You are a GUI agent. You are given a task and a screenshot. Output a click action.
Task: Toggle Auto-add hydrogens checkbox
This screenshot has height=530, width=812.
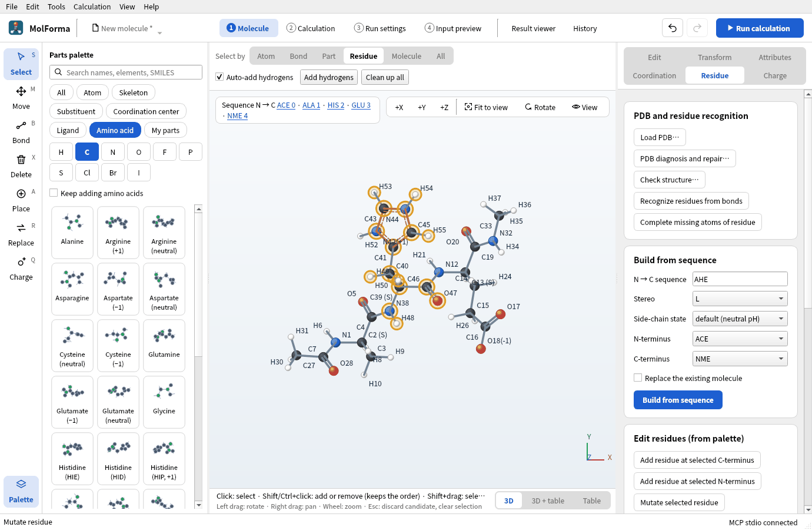pyautogui.click(x=219, y=77)
